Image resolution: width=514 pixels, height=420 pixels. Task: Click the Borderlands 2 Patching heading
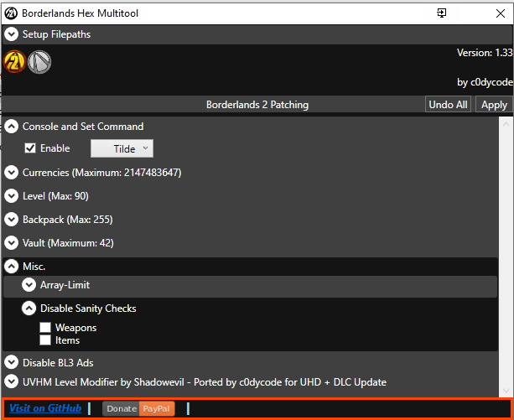(257, 105)
